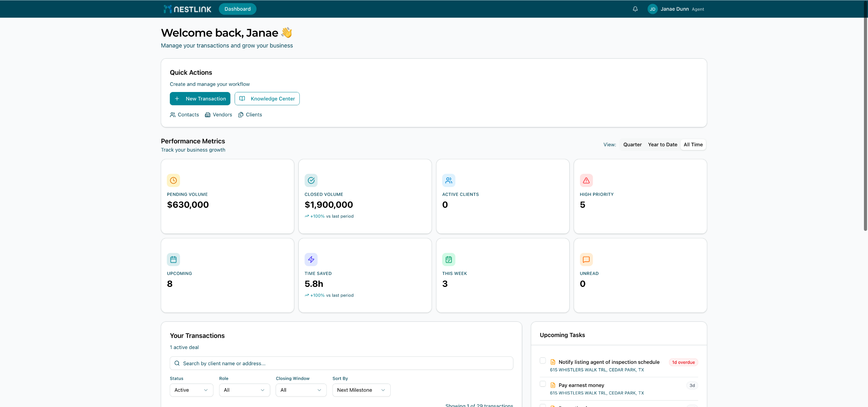868x407 pixels.
Task: Click the JD user avatar
Action: point(652,9)
